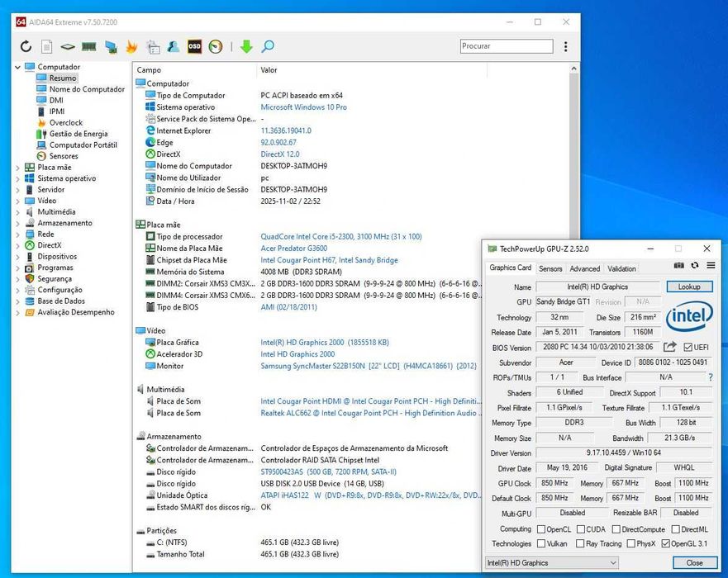Expand the Armazenamento tree node
728x578 pixels.
point(17,223)
